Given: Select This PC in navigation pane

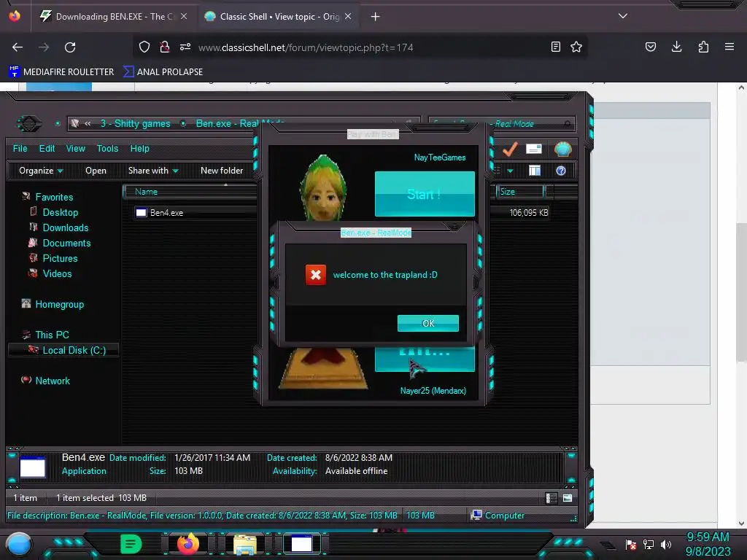Looking at the screenshot, I should click(x=52, y=335).
